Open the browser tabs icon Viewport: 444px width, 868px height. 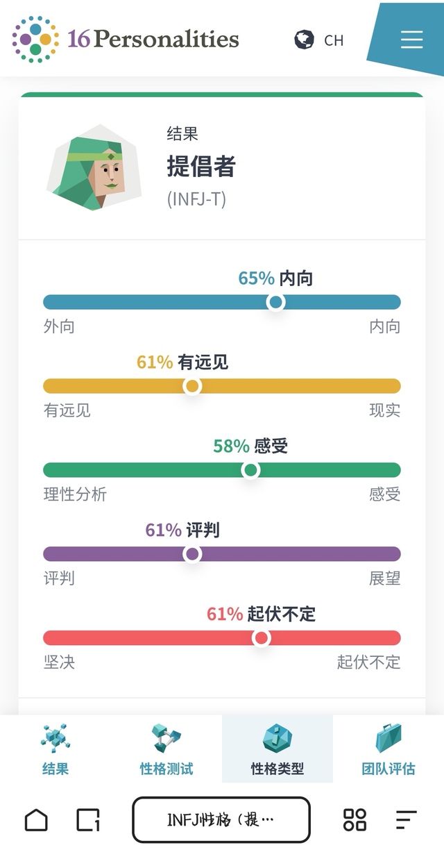point(88,820)
